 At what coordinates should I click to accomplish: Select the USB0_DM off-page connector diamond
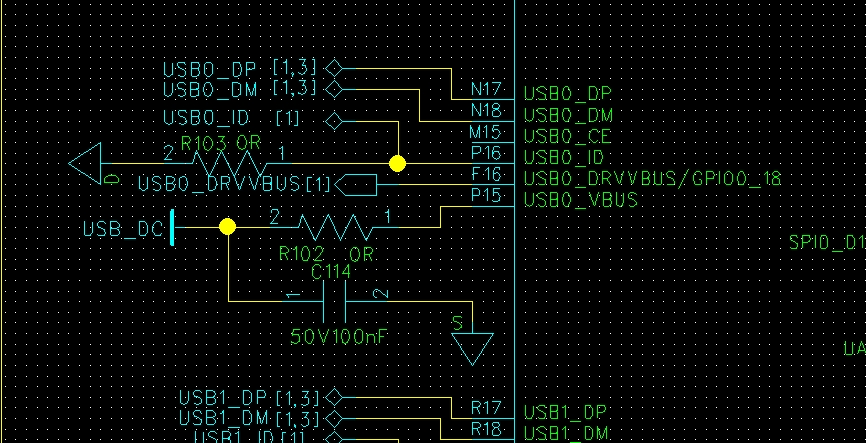(334, 88)
